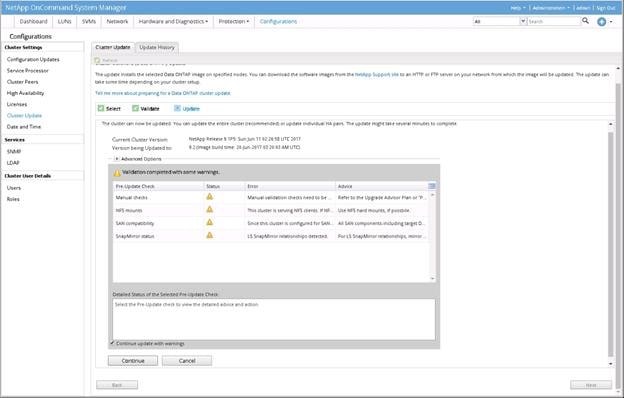Open the LUNs menu item
This screenshot has height=398, width=624.
coord(64,21)
